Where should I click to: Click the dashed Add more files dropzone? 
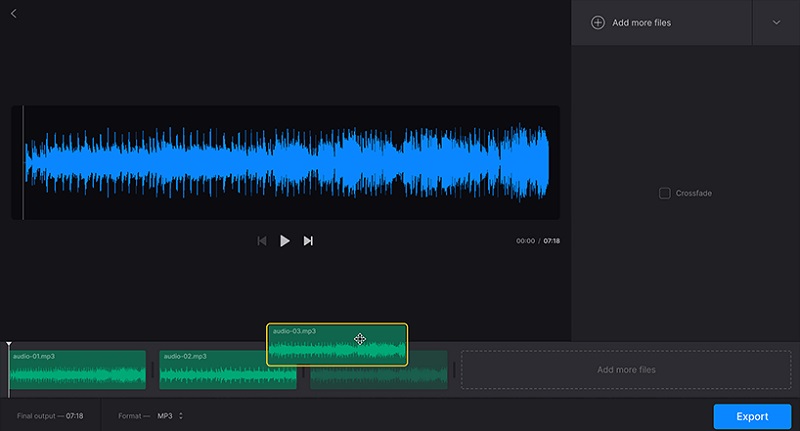click(x=626, y=370)
